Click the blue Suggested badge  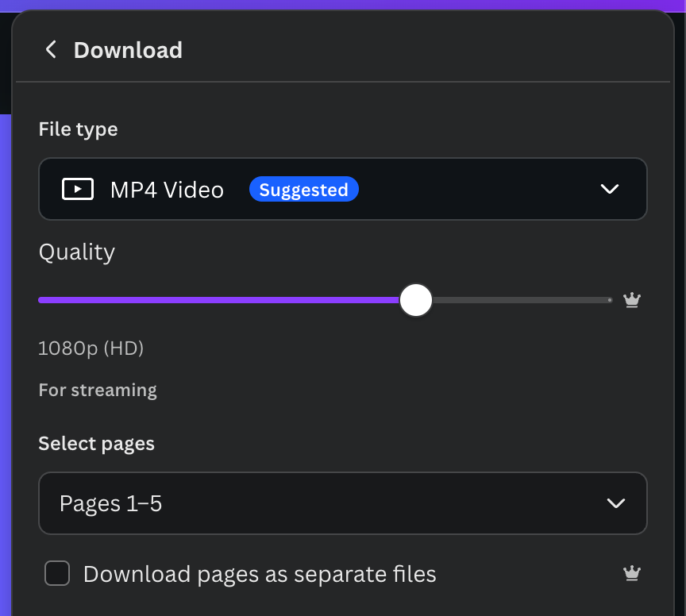tap(303, 190)
